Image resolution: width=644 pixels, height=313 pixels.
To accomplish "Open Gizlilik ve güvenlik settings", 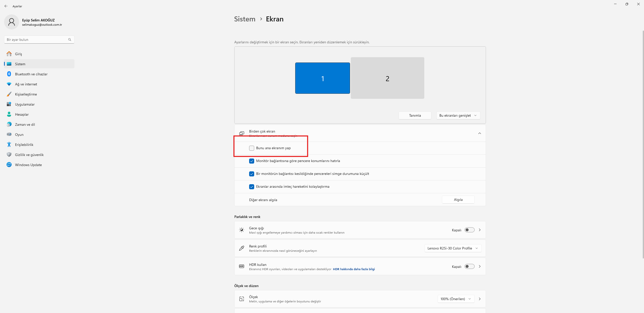I will pos(39,155).
